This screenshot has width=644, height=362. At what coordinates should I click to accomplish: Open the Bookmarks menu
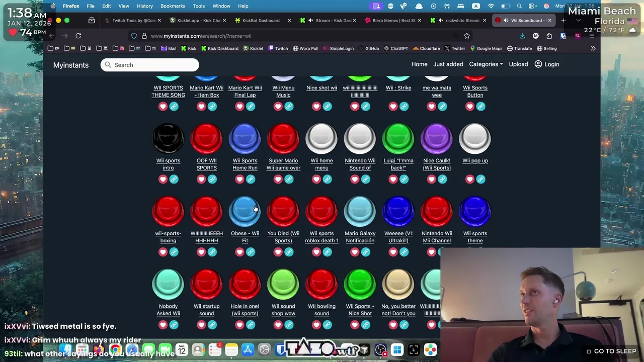click(173, 6)
